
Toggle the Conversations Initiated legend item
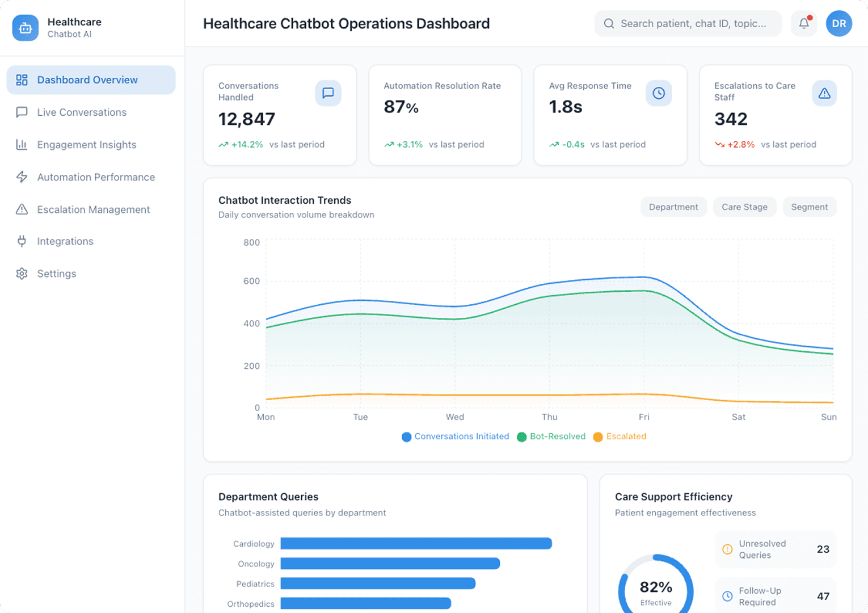tap(456, 436)
